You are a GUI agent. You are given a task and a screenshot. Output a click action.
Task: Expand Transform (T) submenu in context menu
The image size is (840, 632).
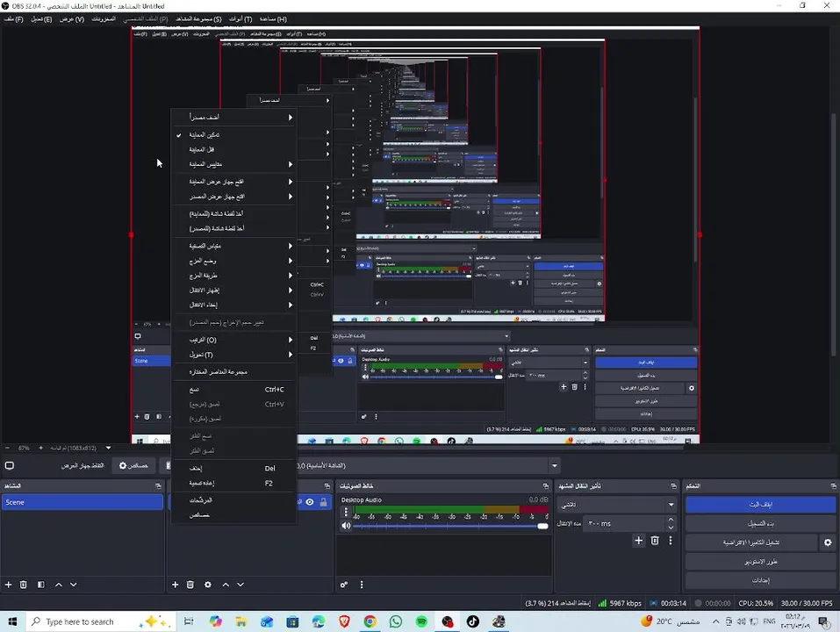click(234, 355)
